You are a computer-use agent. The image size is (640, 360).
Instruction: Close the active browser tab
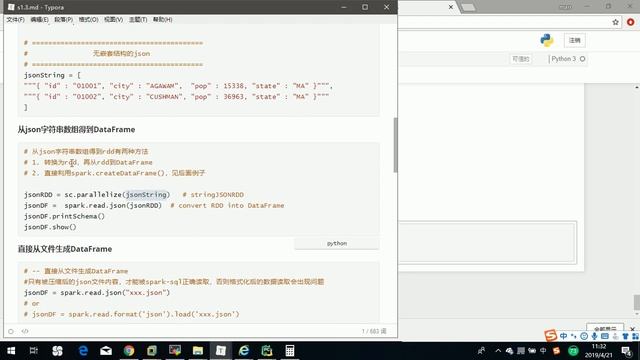point(451,7)
